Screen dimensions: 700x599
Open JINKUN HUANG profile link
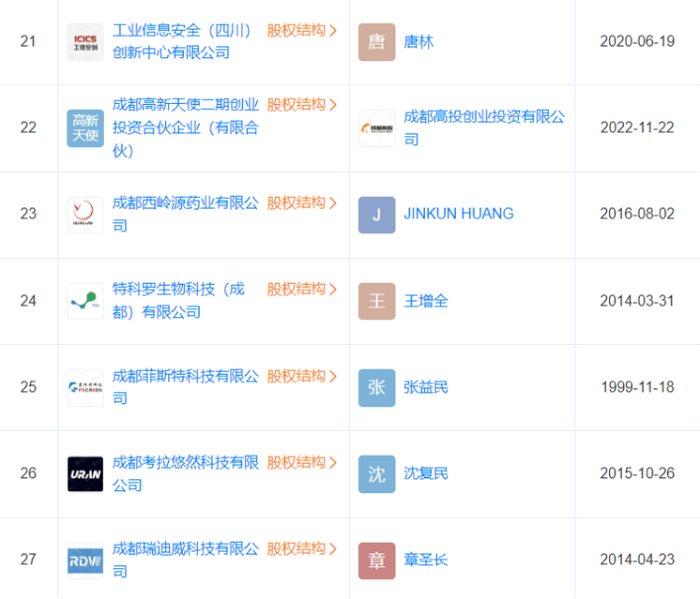click(459, 214)
